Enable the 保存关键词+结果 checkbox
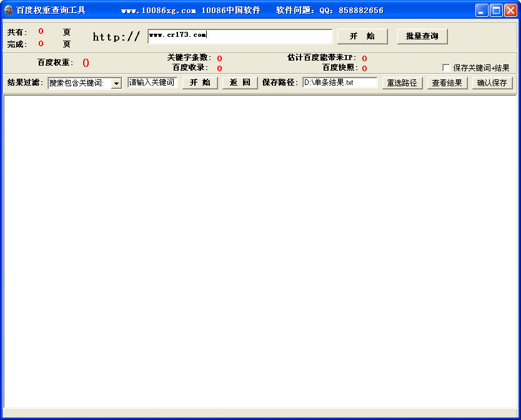Screen dimensions: 521x420 coord(446,68)
